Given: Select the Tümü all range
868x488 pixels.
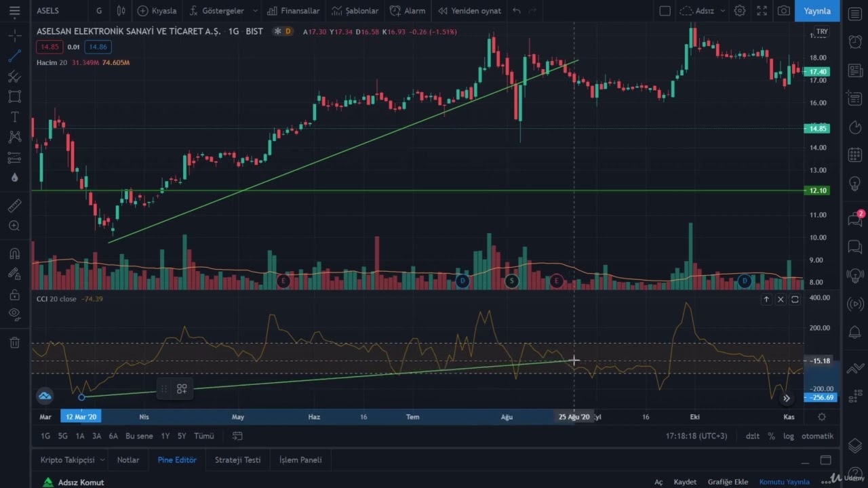Looking at the screenshot, I should [x=204, y=436].
